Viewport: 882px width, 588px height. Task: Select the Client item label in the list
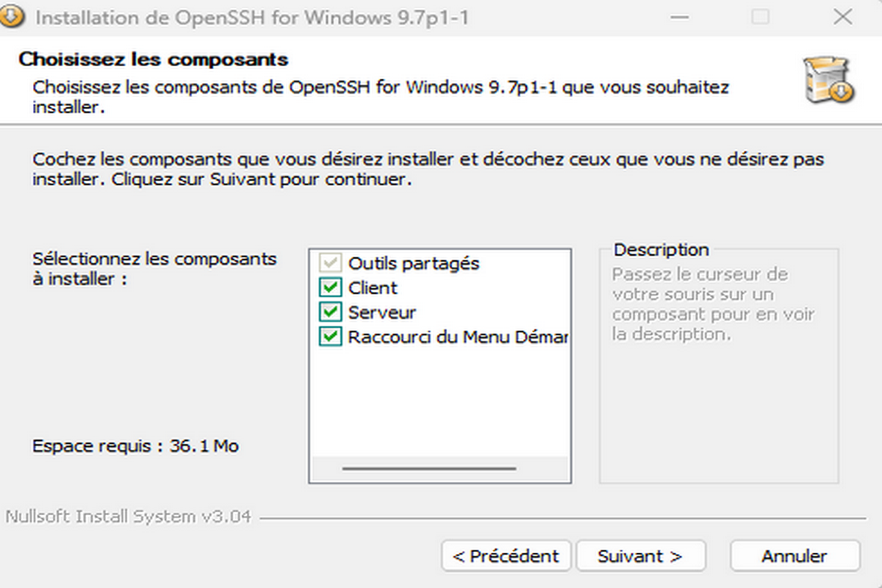[373, 287]
